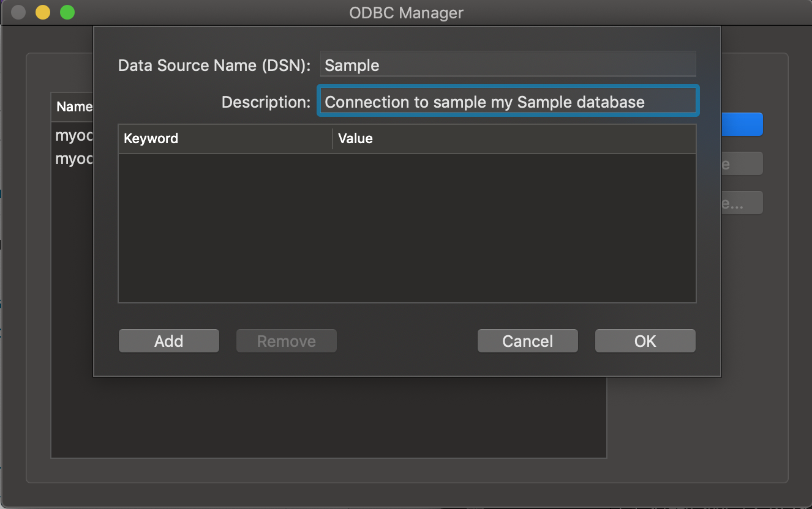Click the green zoom window button
Image resolution: width=812 pixels, height=509 pixels.
point(67,12)
